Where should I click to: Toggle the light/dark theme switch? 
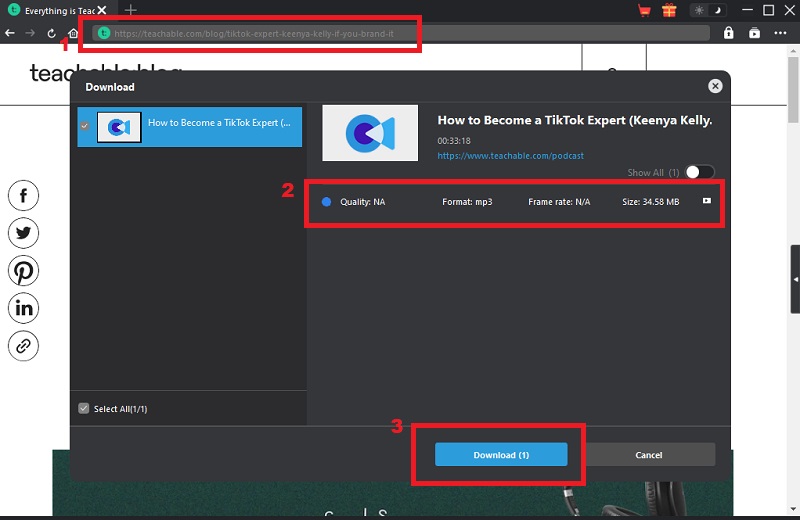(x=708, y=10)
